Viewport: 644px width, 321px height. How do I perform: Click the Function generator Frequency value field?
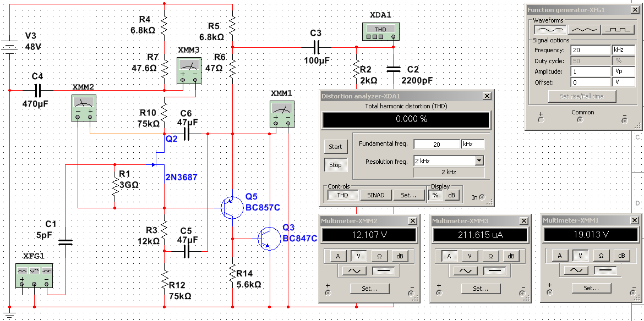[x=591, y=50]
